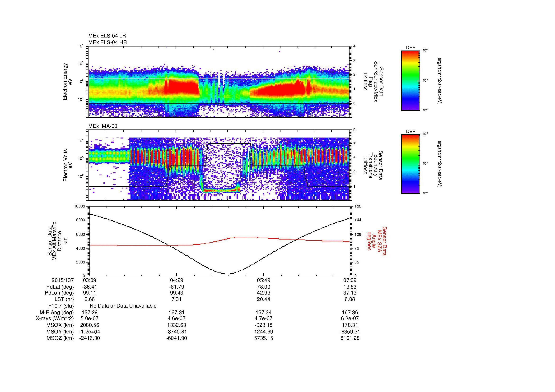Click the M-E Ang value 167.36

[x=350, y=313]
